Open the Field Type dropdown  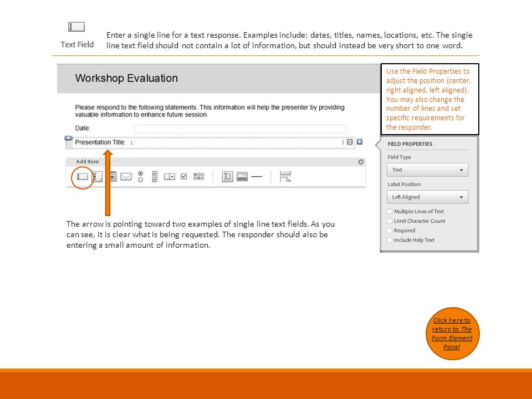pos(427,170)
